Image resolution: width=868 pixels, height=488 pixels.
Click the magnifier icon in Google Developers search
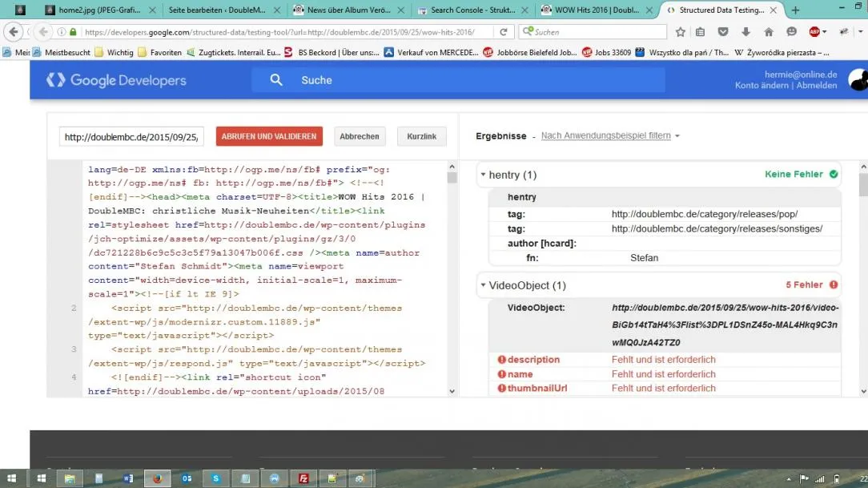click(276, 80)
